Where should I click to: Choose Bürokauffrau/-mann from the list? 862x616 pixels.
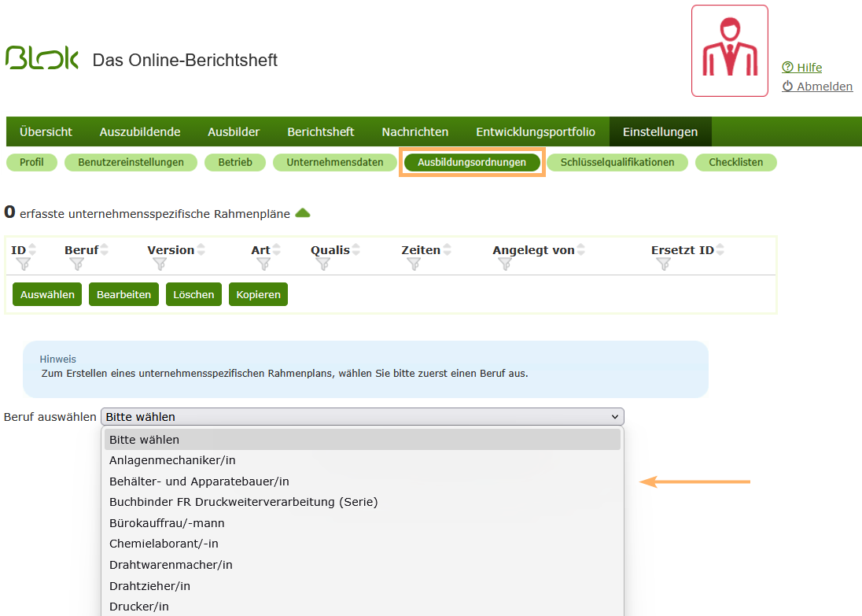point(363,523)
